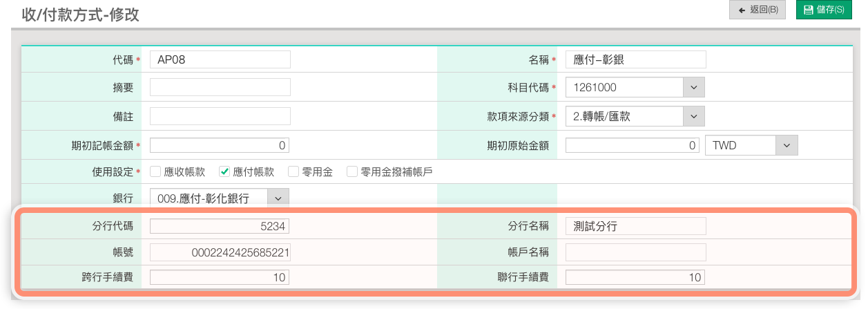This screenshot has width=868, height=309.
Task: Focus the 名稱 field 應付–彰銀
Action: point(635,59)
